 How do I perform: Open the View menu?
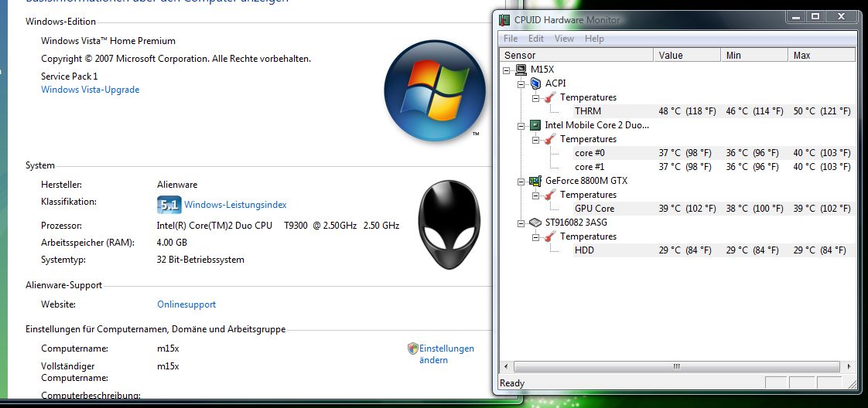[x=564, y=39]
